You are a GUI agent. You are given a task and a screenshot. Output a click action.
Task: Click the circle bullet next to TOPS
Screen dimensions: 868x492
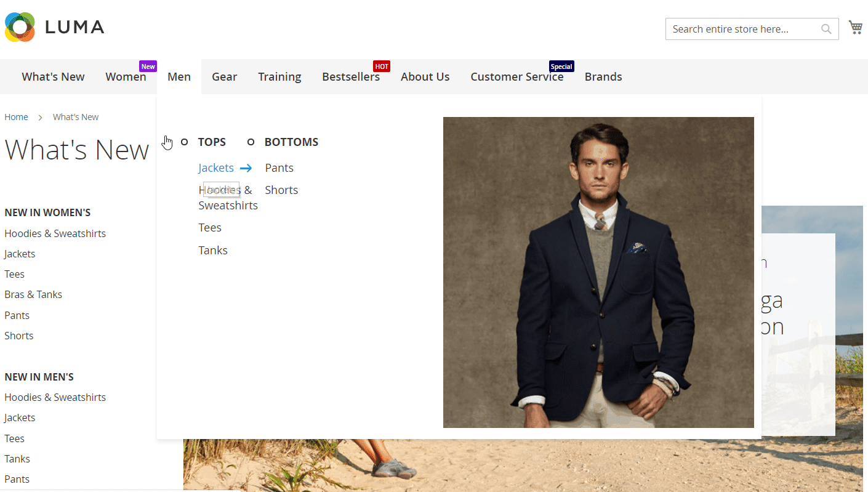point(184,142)
